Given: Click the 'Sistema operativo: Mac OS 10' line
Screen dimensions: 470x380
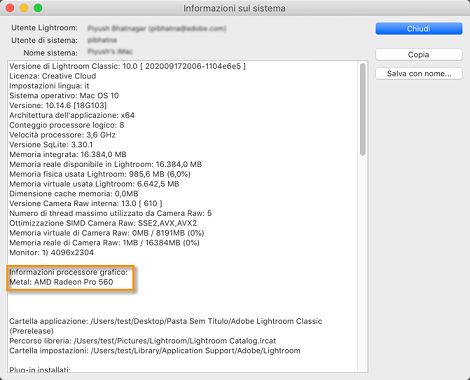Looking at the screenshot, I should [x=64, y=96].
